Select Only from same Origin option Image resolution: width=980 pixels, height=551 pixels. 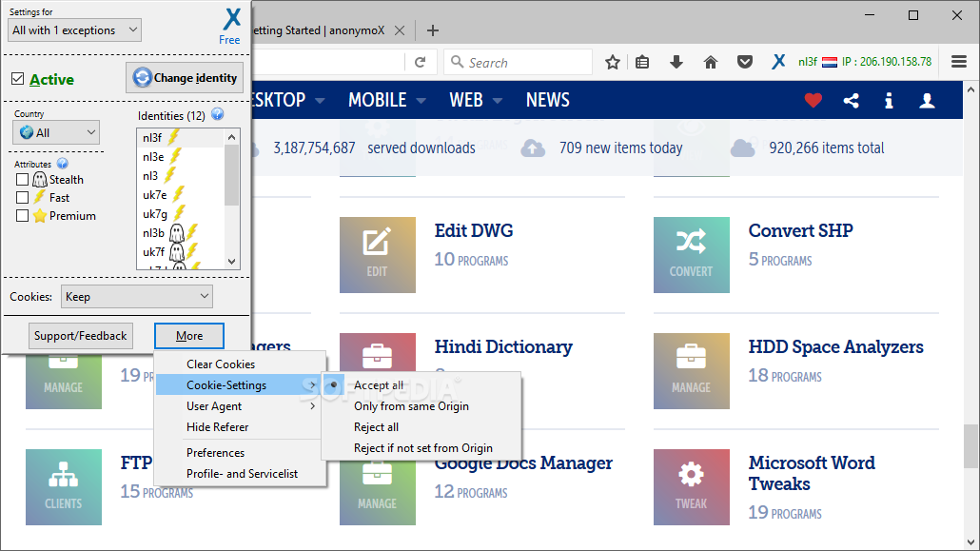pos(421,406)
